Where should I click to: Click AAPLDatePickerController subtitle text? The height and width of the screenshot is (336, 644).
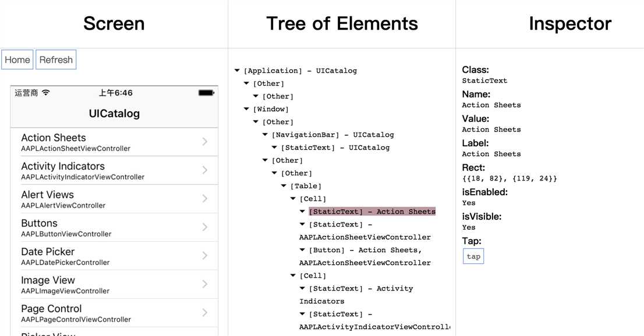coord(65,263)
